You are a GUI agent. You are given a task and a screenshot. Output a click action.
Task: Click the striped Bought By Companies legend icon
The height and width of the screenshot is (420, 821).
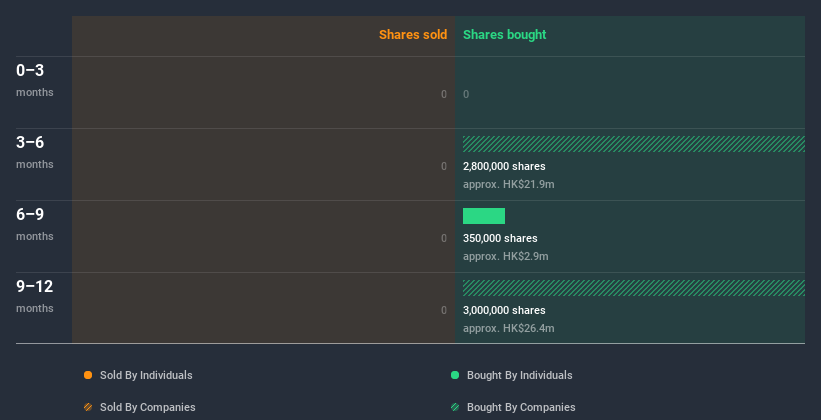coord(455,407)
